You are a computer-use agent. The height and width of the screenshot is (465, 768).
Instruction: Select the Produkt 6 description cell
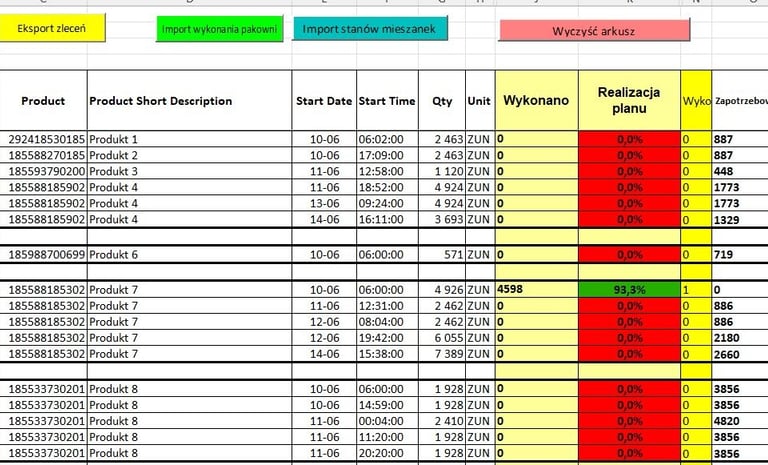[x=190, y=255]
